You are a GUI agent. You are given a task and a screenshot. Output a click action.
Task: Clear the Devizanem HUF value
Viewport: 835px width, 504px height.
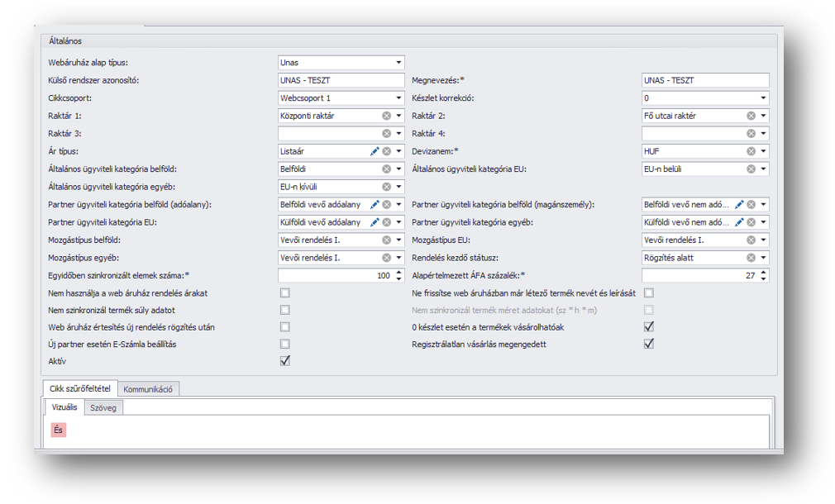[x=751, y=151]
